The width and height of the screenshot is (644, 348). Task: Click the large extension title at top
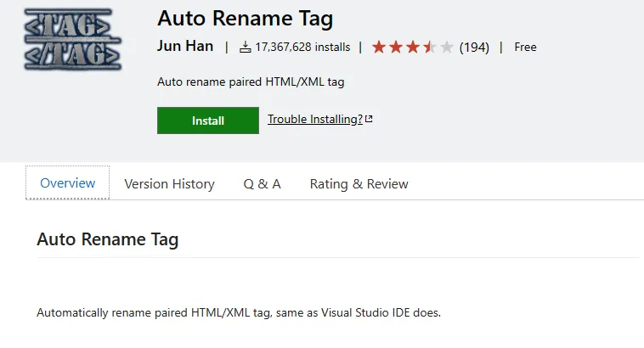(246, 16)
